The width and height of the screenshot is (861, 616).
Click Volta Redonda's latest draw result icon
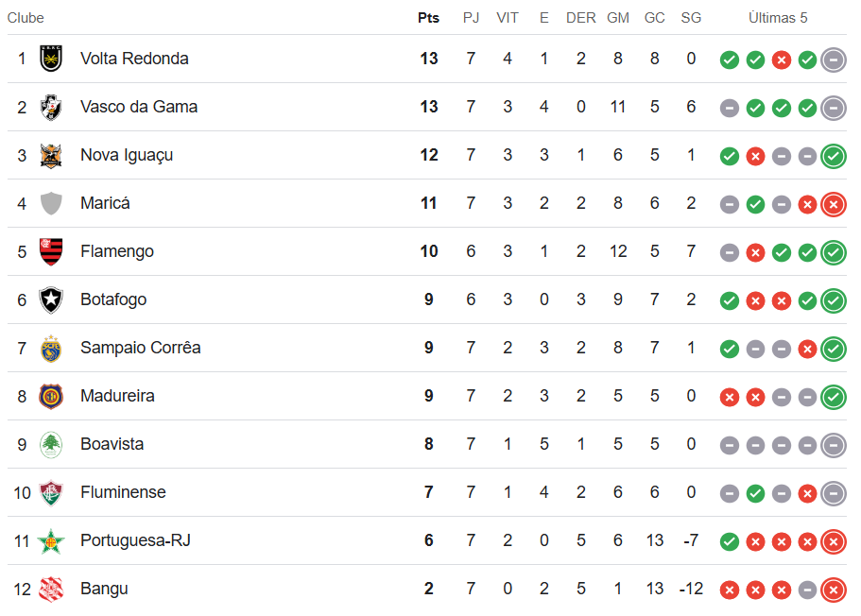[833, 60]
